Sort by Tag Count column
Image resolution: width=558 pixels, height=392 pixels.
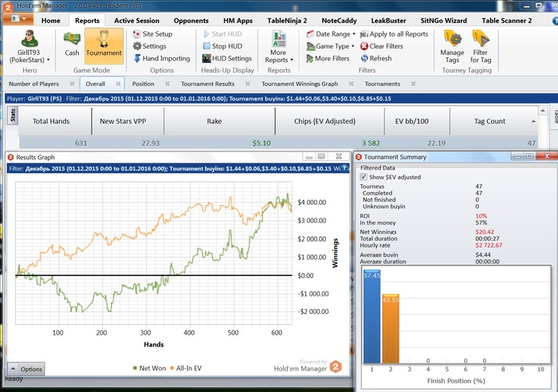pyautogui.click(x=489, y=121)
